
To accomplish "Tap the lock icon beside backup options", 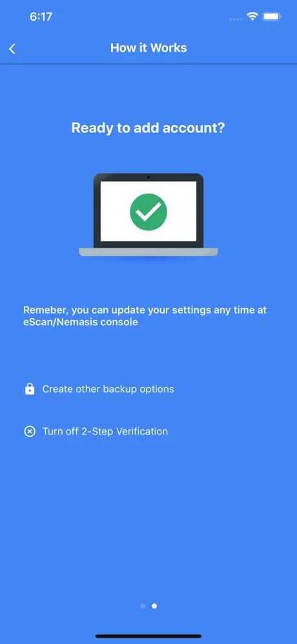I will tap(30, 389).
